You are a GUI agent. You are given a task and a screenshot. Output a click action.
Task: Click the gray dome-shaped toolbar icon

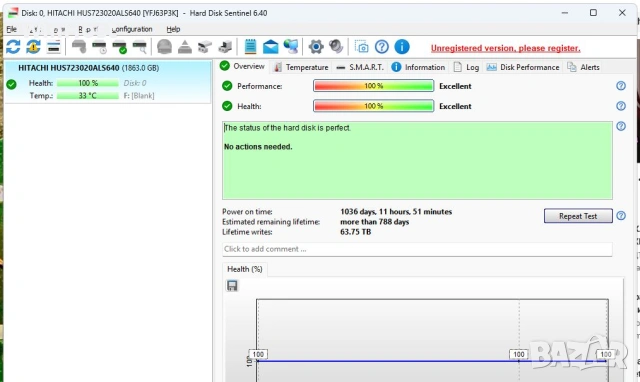pos(164,47)
